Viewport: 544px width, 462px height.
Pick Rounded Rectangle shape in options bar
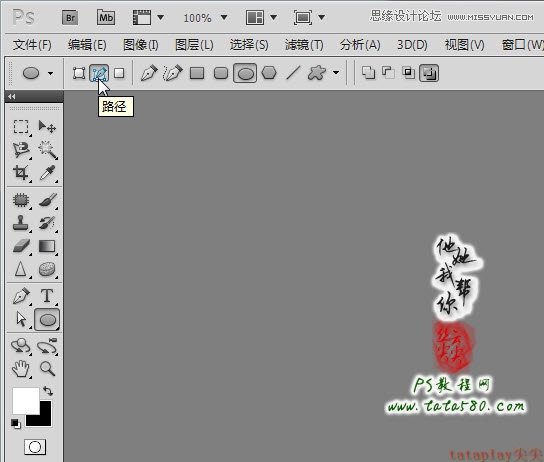point(221,73)
